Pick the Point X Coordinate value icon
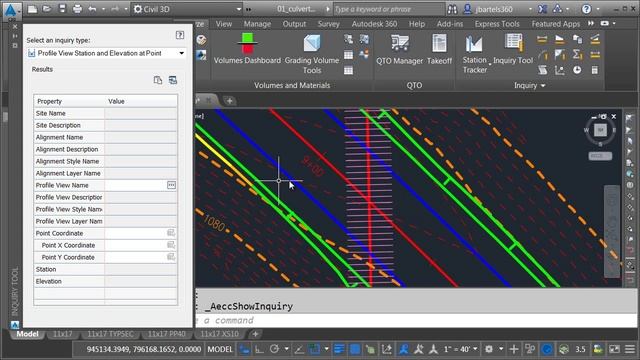 171,245
